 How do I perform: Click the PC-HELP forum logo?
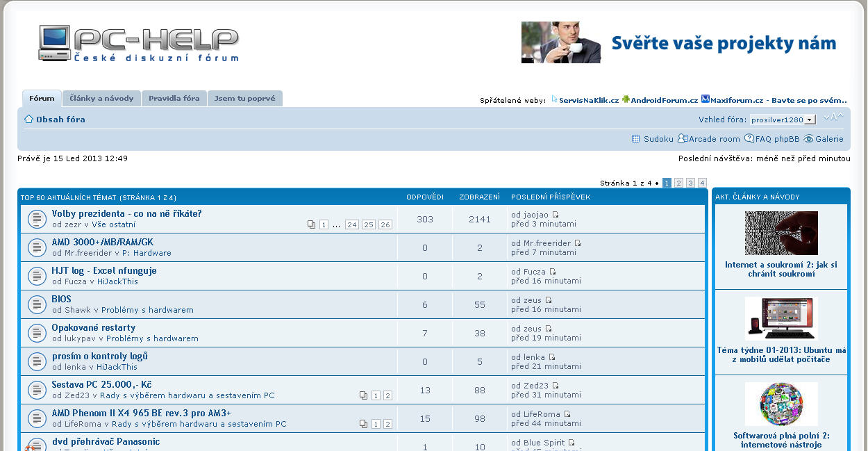tap(139, 44)
